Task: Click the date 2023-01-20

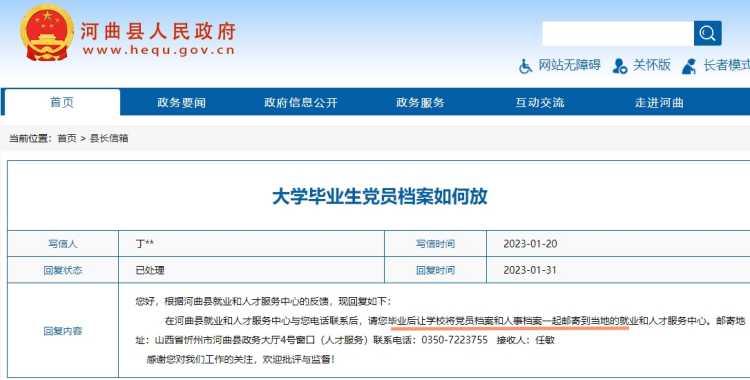Action: pyautogui.click(x=530, y=244)
